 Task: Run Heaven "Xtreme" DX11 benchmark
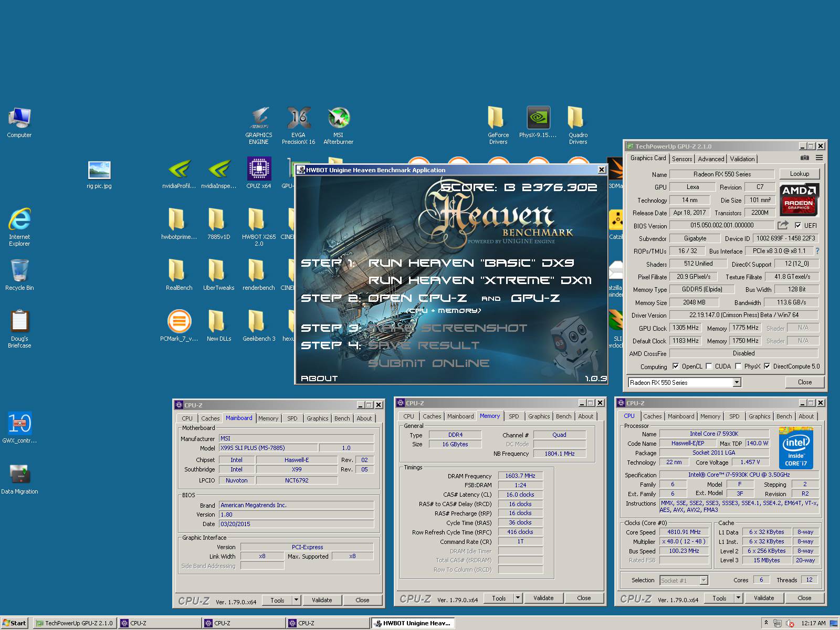point(480,280)
